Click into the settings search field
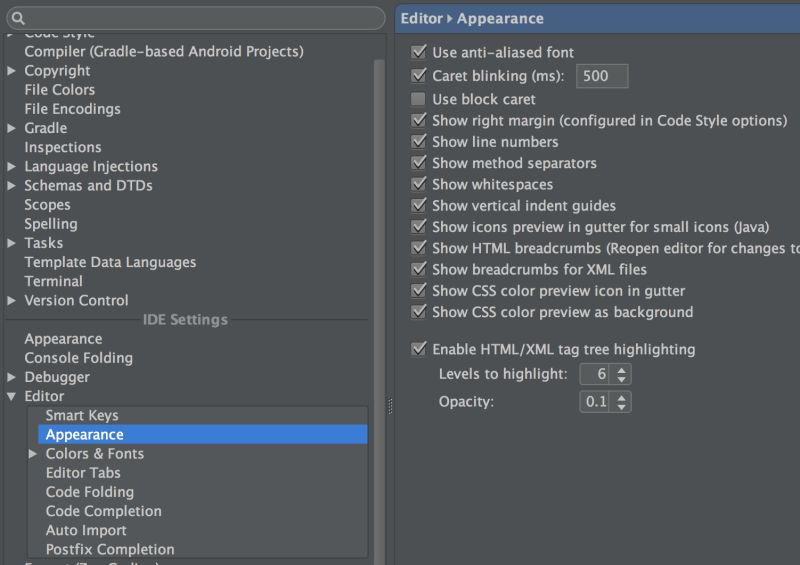 click(196, 18)
